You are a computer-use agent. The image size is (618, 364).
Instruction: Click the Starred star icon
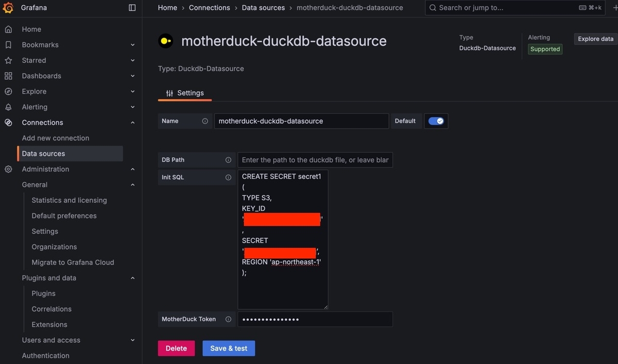click(8, 60)
